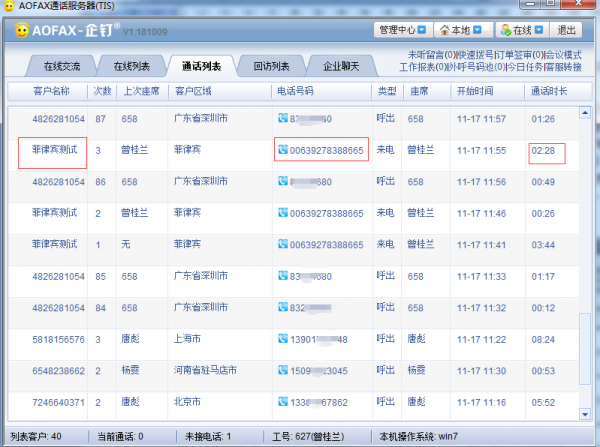Screen dimensions: 600x447
Task: Open the 工作报表(0) link
Action: (422, 67)
